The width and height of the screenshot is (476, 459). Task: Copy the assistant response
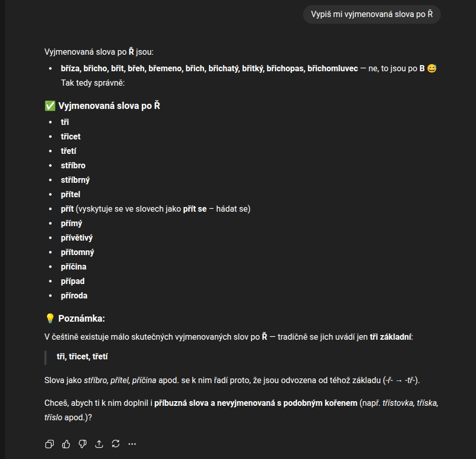click(x=50, y=444)
